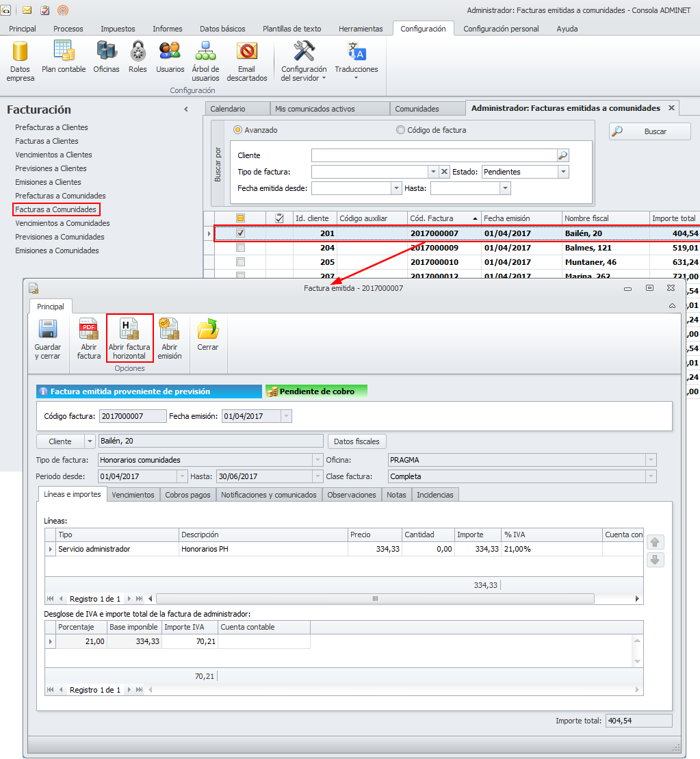Expand the Estado Pendientes dropdown
The width and height of the screenshot is (700, 759).
click(563, 172)
